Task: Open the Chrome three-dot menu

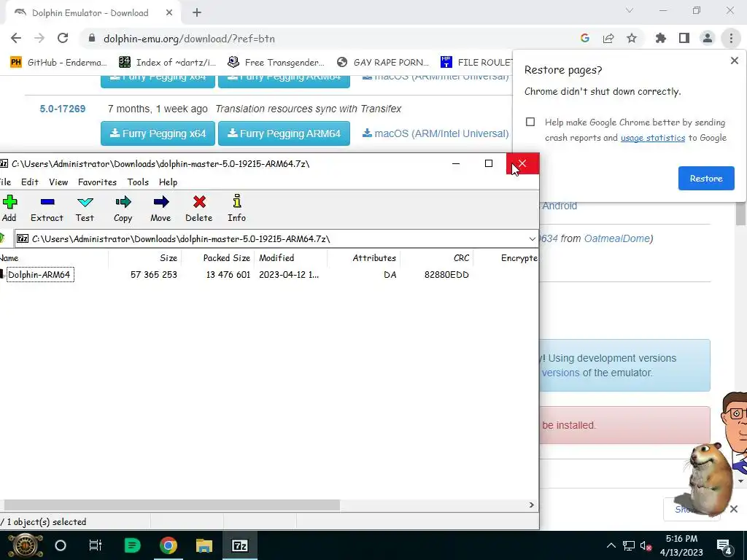Action: pyautogui.click(x=731, y=39)
